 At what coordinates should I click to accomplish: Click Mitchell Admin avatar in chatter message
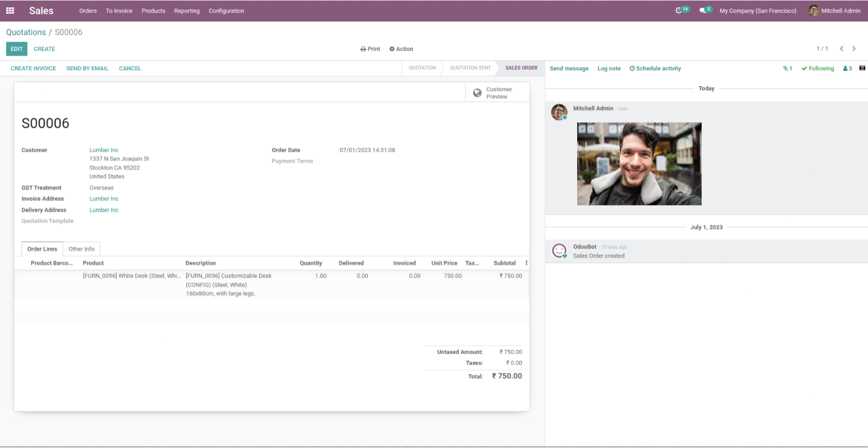click(559, 112)
